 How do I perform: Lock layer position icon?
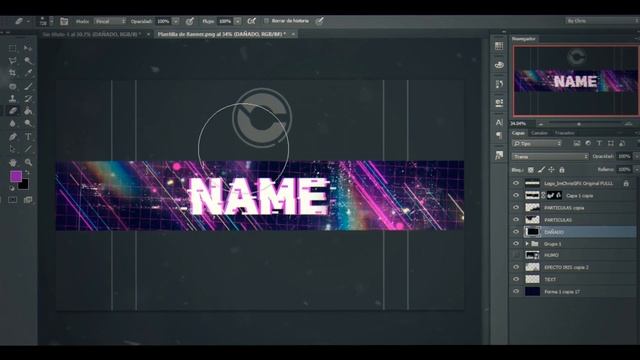[551, 170]
